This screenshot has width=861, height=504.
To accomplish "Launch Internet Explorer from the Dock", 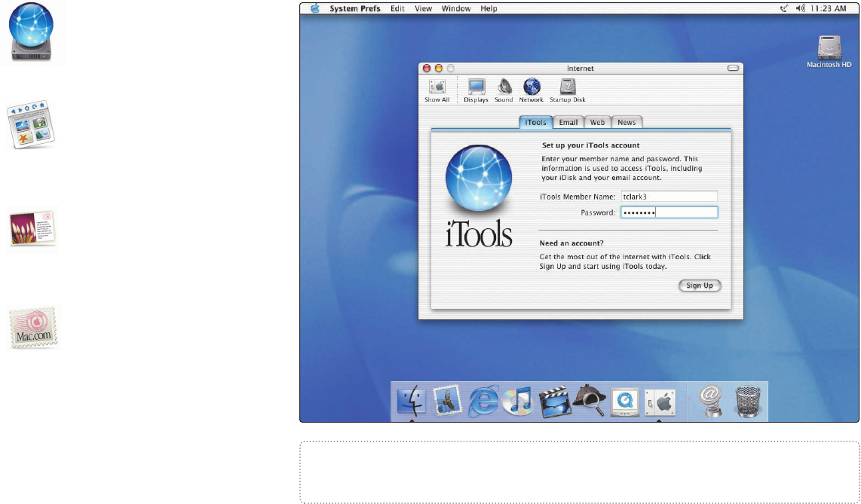I will tap(483, 400).
